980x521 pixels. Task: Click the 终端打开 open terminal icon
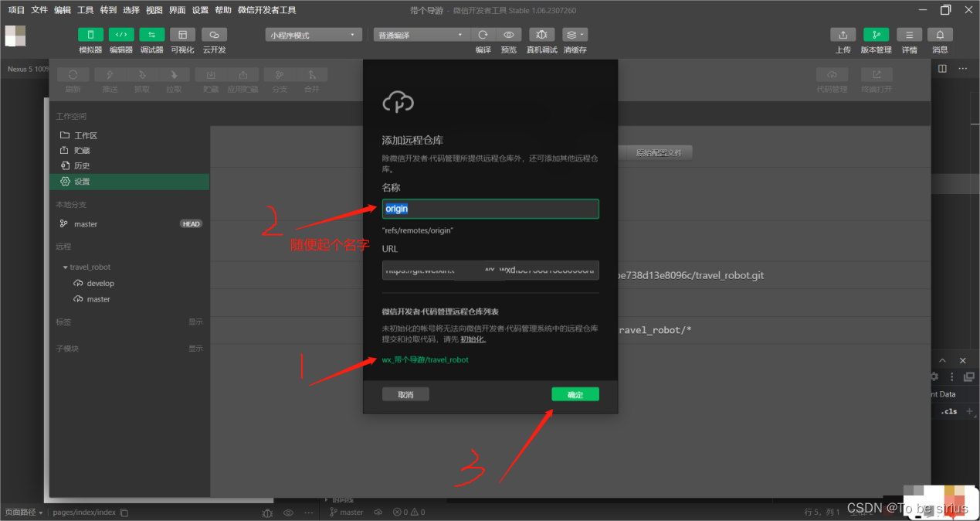tap(877, 75)
